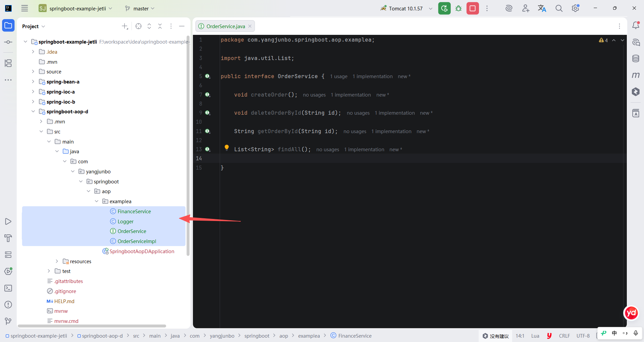
Task: Stop the running Tomcat process
Action: tap(473, 8)
